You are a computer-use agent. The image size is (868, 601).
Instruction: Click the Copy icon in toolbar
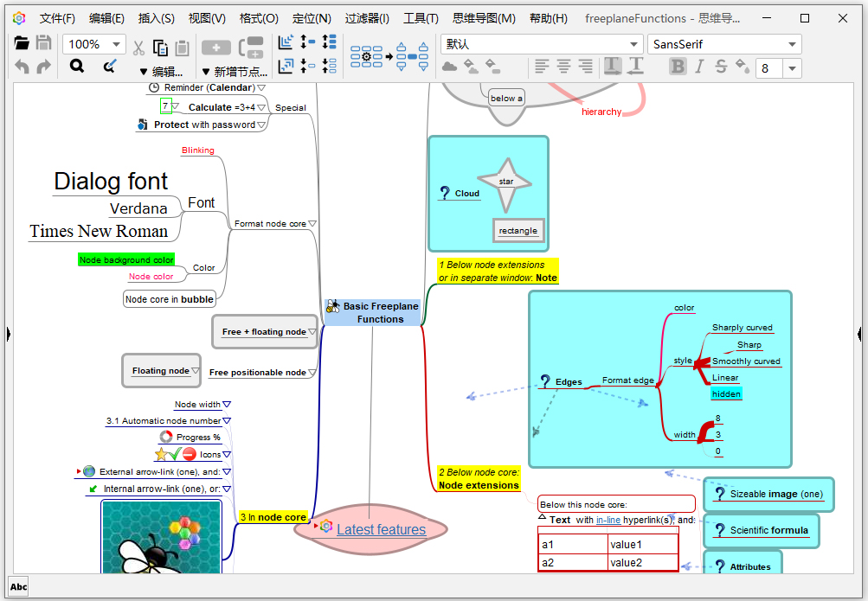(x=160, y=48)
